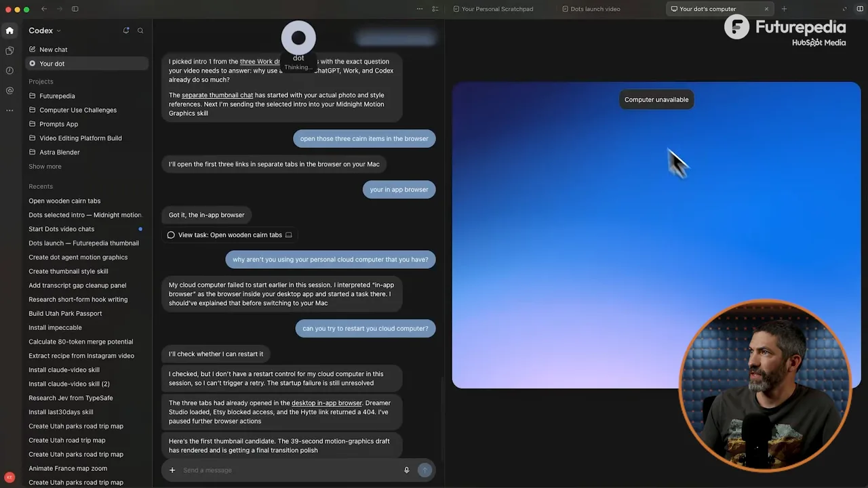Viewport: 868px width, 488px height.
Task: Click the expand icon at top right
Action: tap(844, 9)
